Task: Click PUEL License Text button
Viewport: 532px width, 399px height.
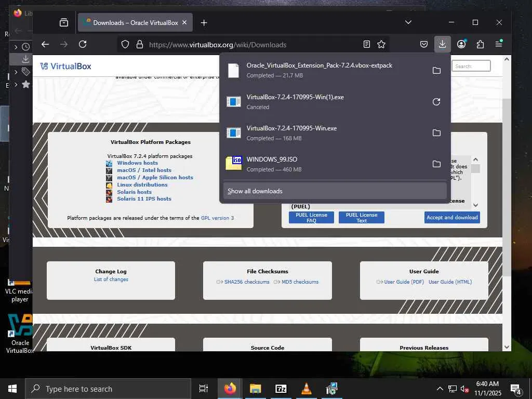Action: (x=362, y=218)
